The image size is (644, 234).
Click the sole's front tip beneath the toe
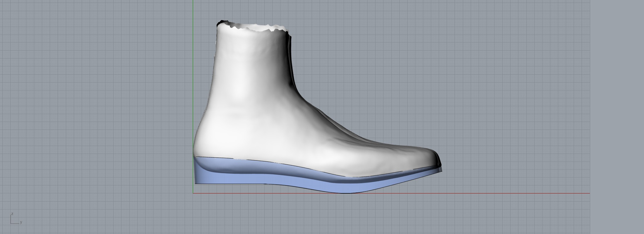pyautogui.click(x=439, y=171)
